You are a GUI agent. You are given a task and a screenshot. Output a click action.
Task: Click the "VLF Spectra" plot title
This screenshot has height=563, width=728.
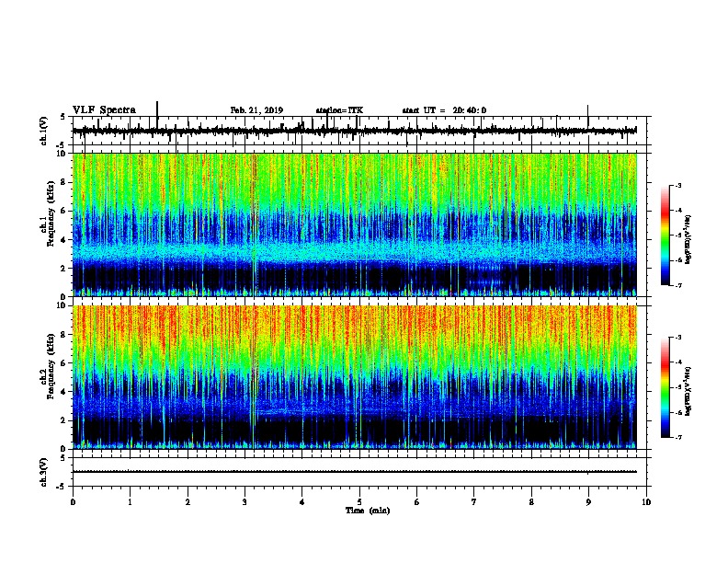pos(104,110)
